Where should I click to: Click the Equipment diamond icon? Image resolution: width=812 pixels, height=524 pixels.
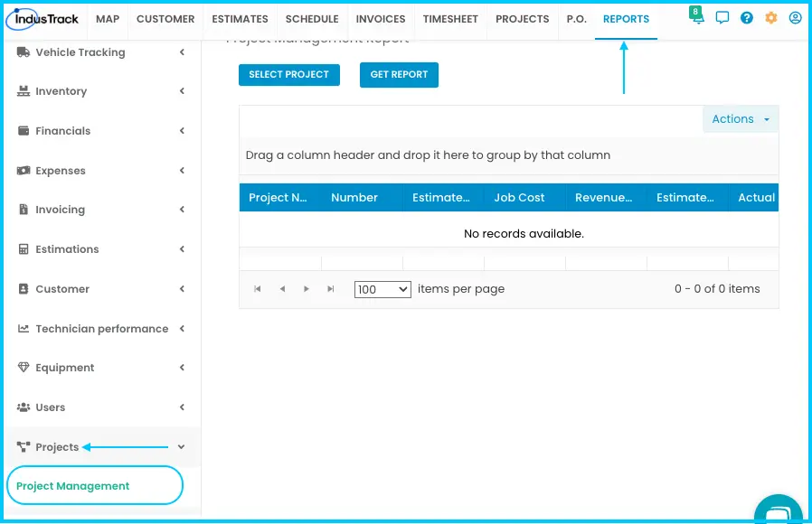(x=24, y=368)
